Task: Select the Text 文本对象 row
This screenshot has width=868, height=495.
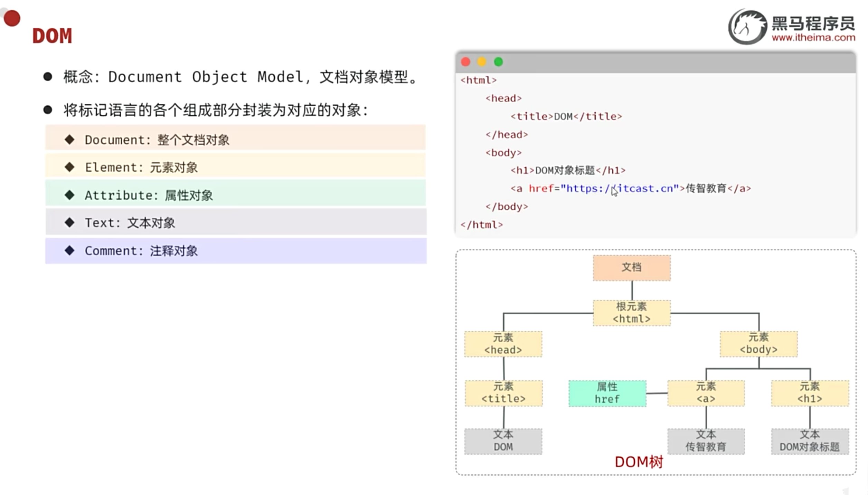Action: (x=235, y=222)
